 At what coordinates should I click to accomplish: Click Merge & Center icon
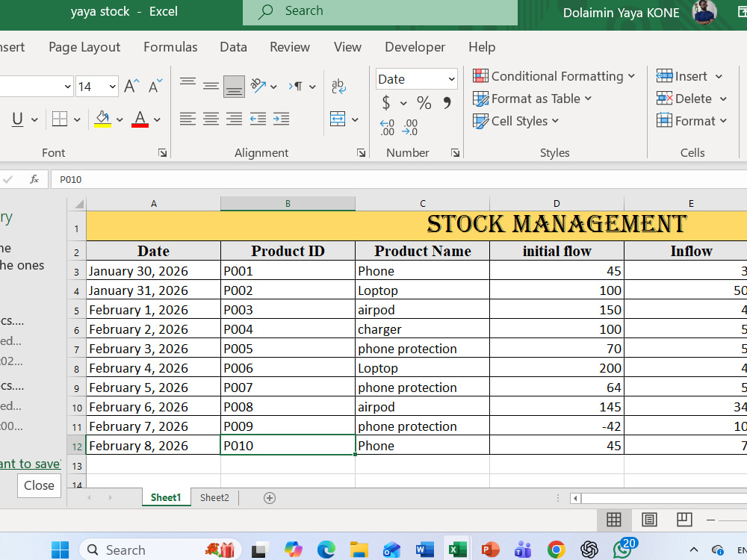click(338, 119)
